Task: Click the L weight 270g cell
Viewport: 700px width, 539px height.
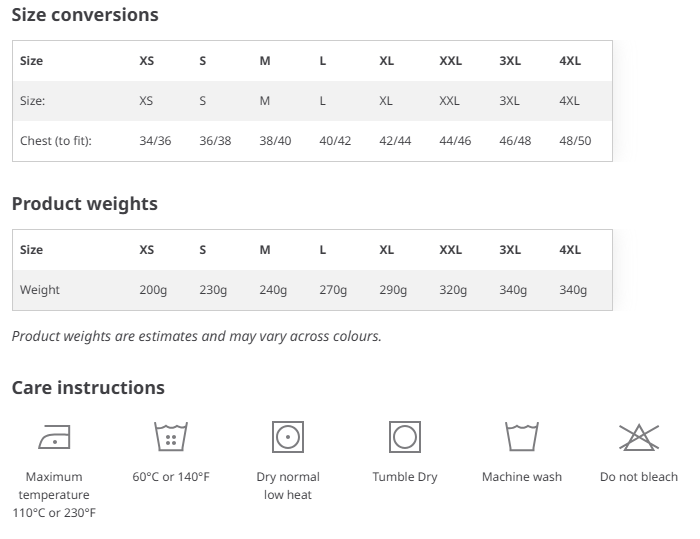Action: (x=333, y=290)
